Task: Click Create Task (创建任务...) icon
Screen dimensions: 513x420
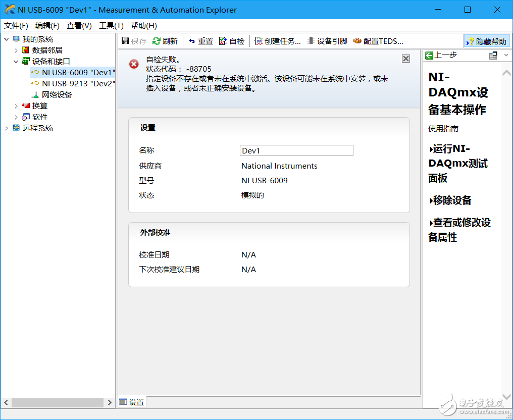Action: click(x=259, y=41)
